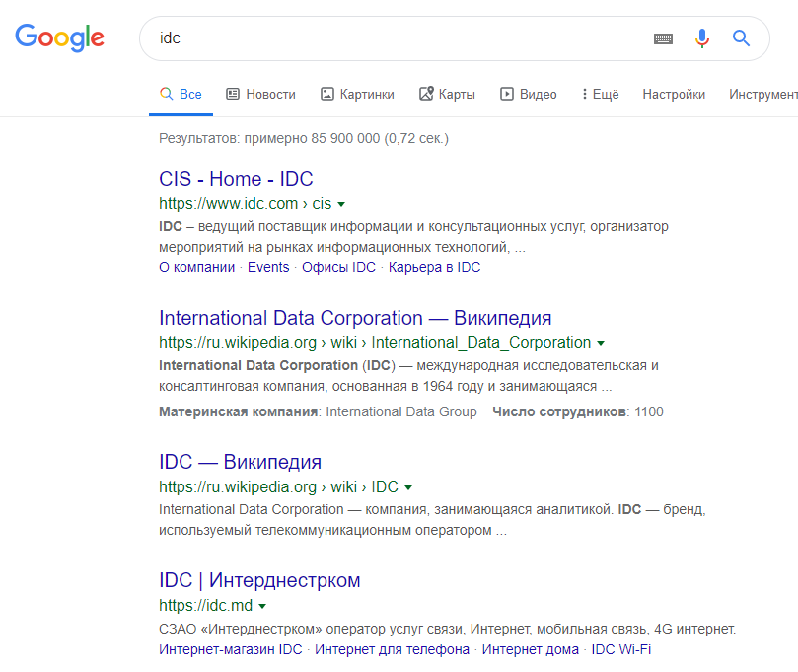798x672 pixels.
Task: Open the Карты maps tab
Action: [x=447, y=94]
